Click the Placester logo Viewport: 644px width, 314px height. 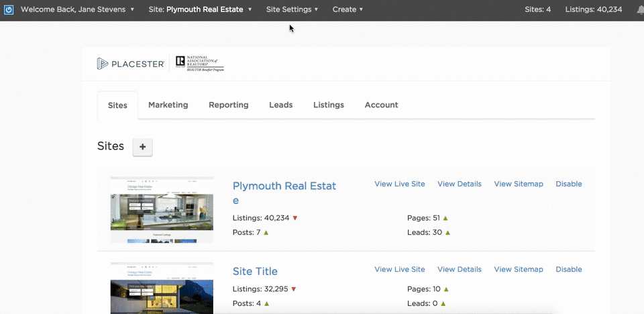(131, 64)
